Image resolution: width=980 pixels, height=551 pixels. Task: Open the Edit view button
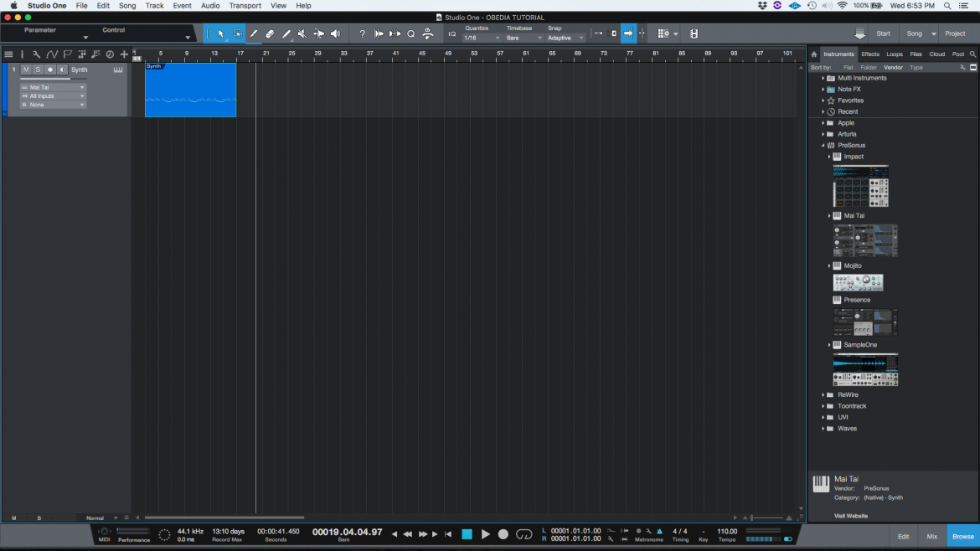[x=903, y=537]
